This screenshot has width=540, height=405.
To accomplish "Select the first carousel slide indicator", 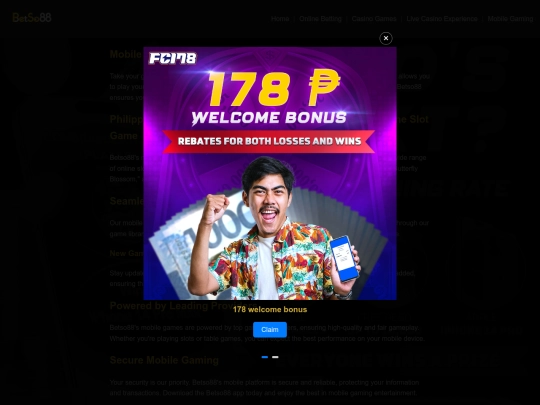I will point(264,357).
